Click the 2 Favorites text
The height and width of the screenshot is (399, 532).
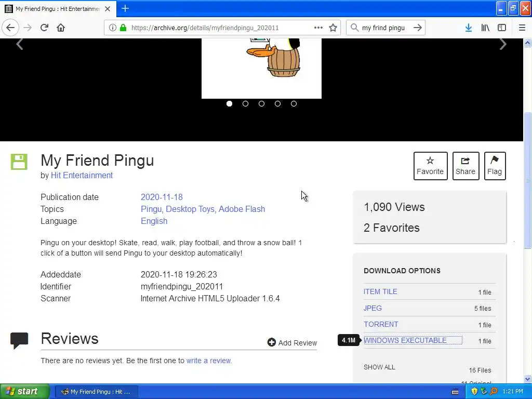point(392,228)
